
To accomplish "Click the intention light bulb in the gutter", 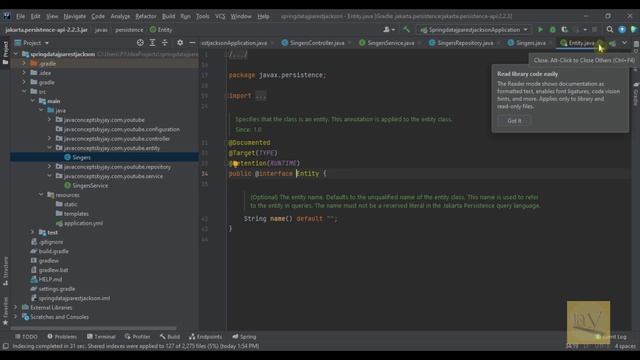I will click(235, 164).
